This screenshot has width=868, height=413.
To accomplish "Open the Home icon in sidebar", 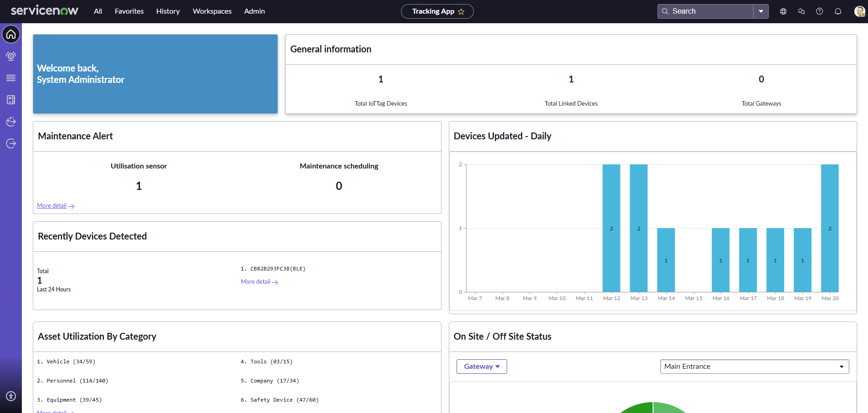I will pyautogui.click(x=11, y=34).
